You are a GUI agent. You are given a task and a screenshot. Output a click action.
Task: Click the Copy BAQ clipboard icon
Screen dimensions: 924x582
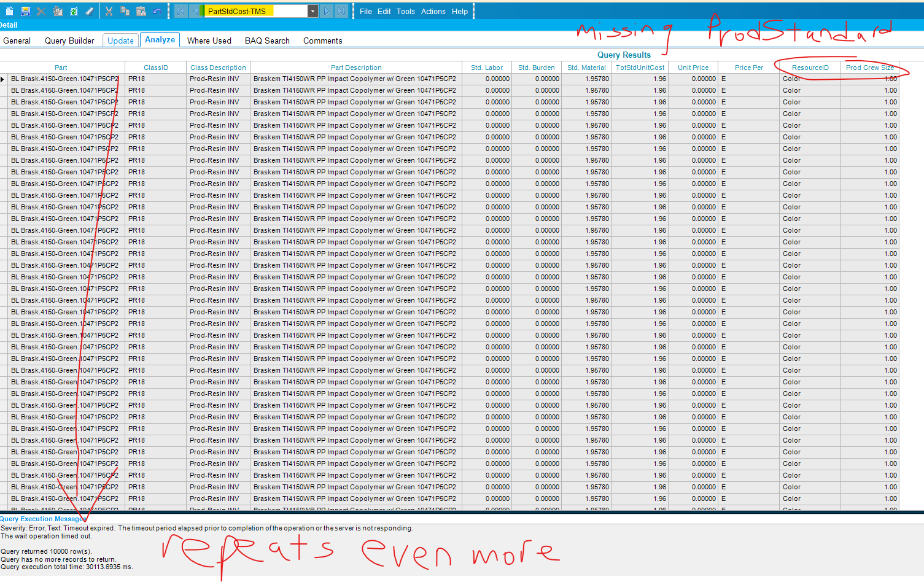point(58,11)
